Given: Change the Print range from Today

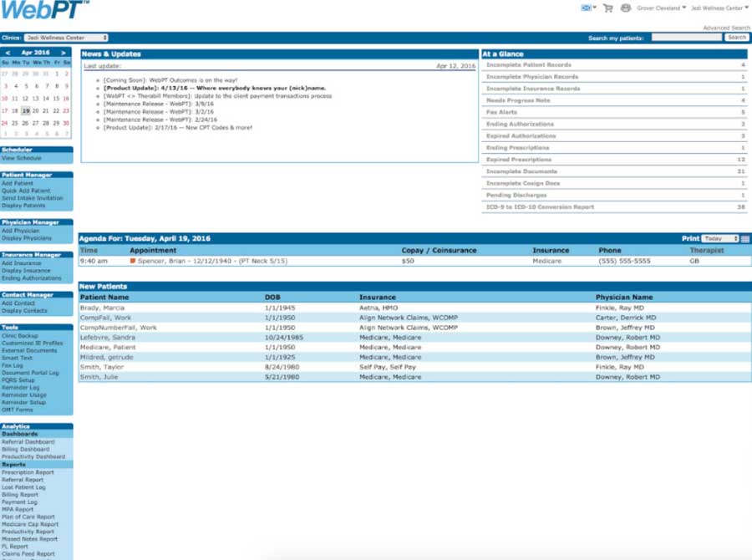Looking at the screenshot, I should [720, 237].
